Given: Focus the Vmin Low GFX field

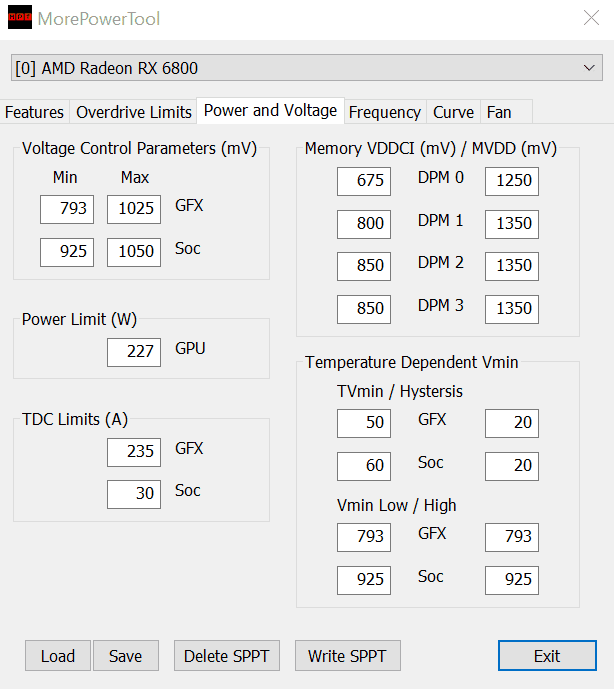Looking at the screenshot, I should click(364, 537).
